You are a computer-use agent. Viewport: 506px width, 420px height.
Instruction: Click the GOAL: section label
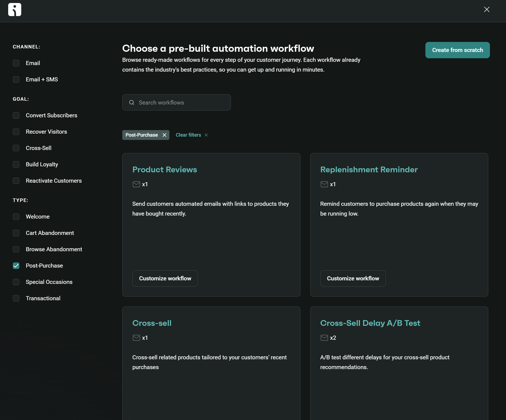click(x=21, y=99)
